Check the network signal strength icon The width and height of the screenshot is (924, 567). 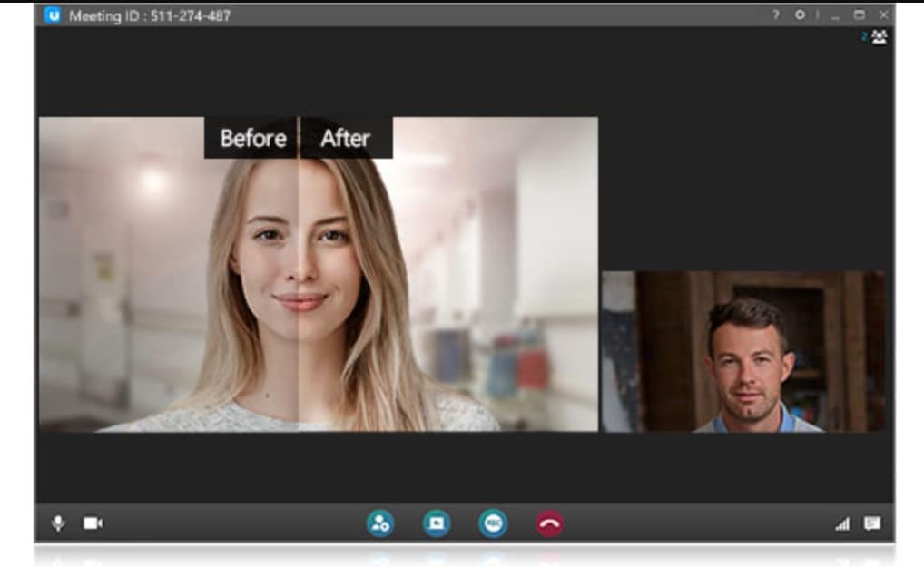(x=842, y=523)
